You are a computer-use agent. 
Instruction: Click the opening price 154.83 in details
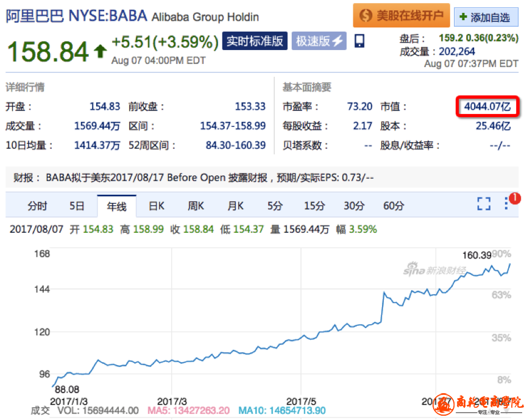[x=105, y=107]
